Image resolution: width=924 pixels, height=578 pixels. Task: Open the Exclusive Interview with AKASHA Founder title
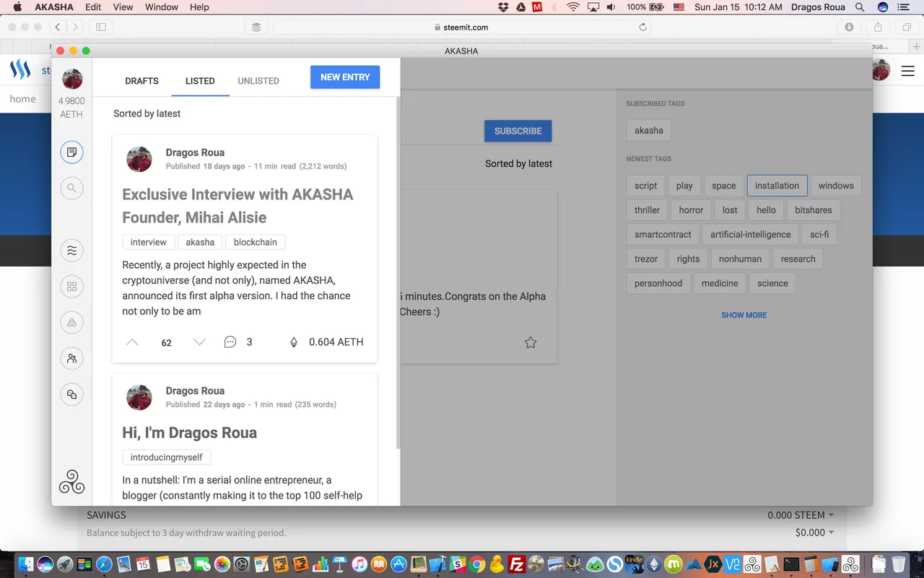pos(238,206)
